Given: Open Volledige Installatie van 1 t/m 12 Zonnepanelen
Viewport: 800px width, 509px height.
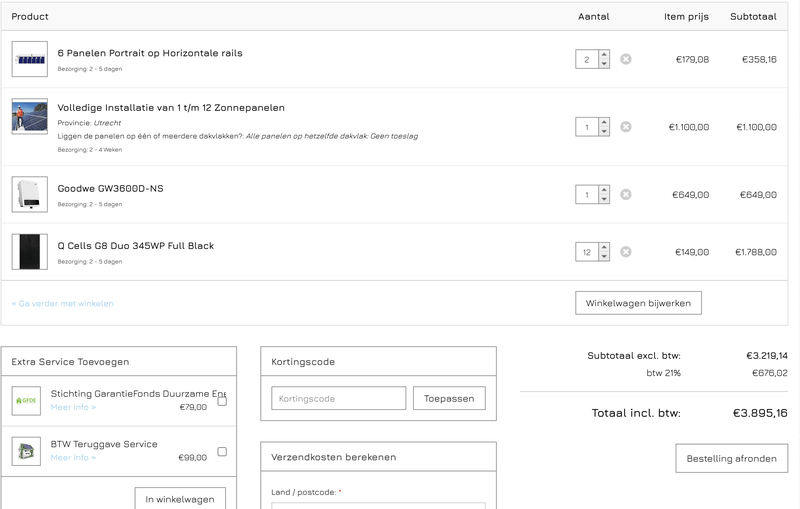Looking at the screenshot, I should pos(171,108).
